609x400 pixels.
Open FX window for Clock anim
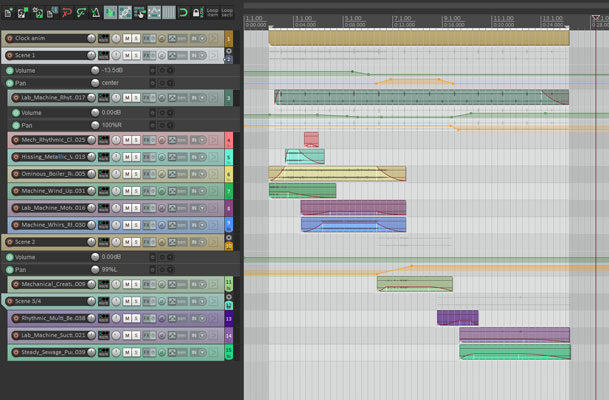[x=147, y=38]
